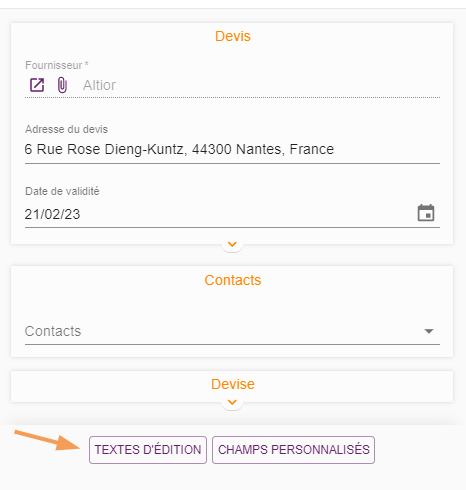Image resolution: width=466 pixels, height=490 pixels.
Task: Click the Devis section title
Action: pyautogui.click(x=233, y=36)
